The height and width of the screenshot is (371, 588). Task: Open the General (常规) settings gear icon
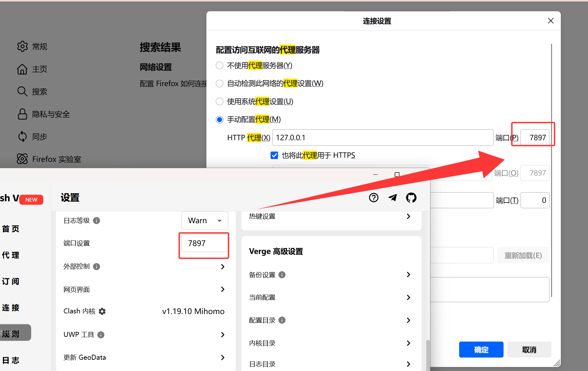click(22, 46)
